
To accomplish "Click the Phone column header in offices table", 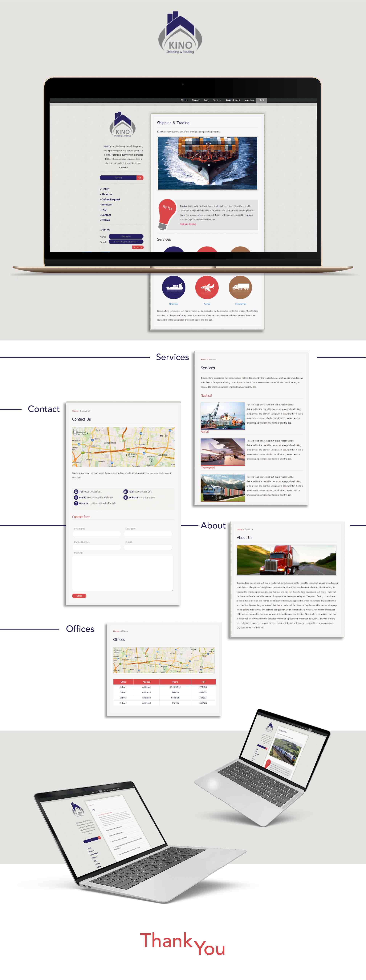I will tap(175, 682).
